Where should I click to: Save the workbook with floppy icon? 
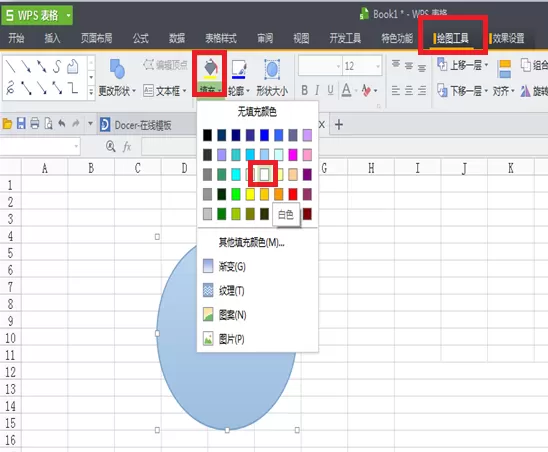[x=21, y=123]
